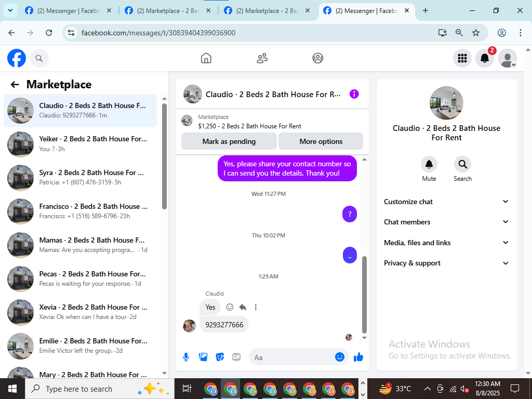The height and width of the screenshot is (399, 532).
Task: Open the muted volume tray icon
Action: coord(465,389)
